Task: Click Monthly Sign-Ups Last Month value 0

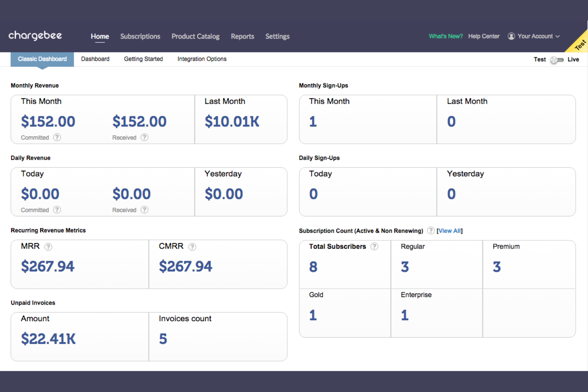Action: tap(451, 122)
